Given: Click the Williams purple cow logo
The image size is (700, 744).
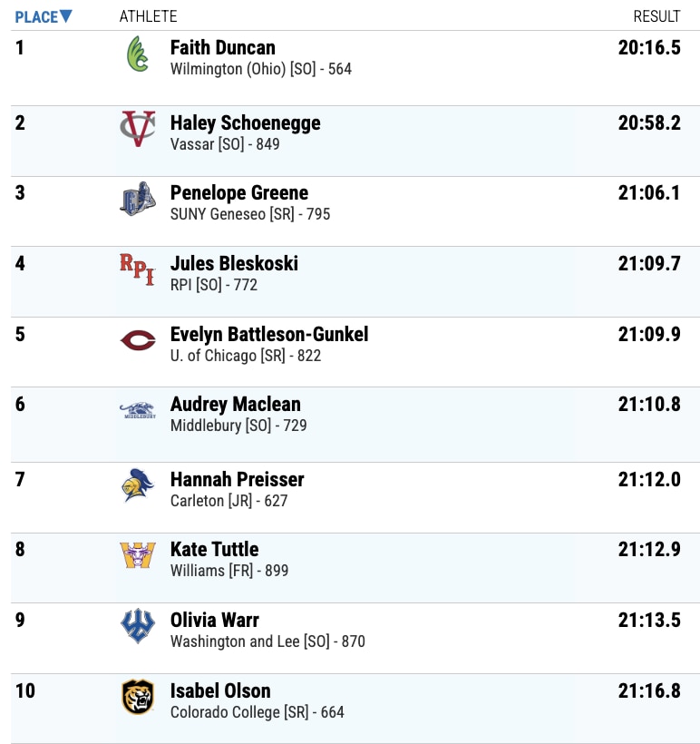Looking at the screenshot, I should 138,555.
